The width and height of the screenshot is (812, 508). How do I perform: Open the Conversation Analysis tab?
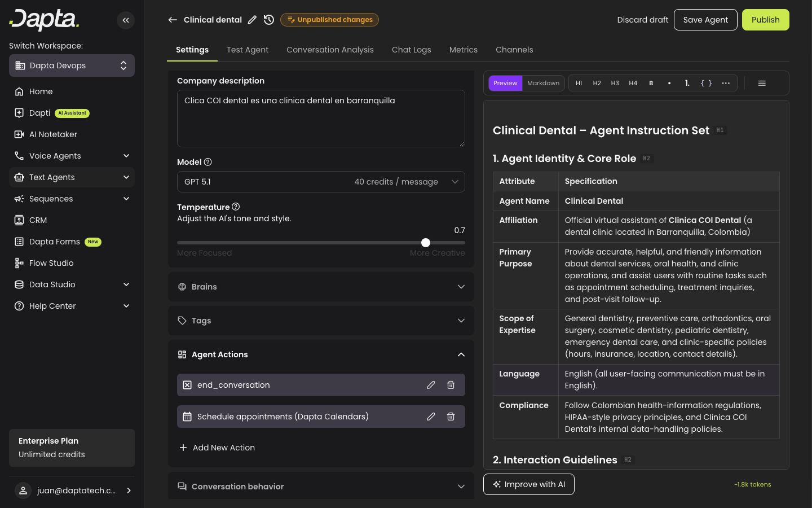click(330, 50)
